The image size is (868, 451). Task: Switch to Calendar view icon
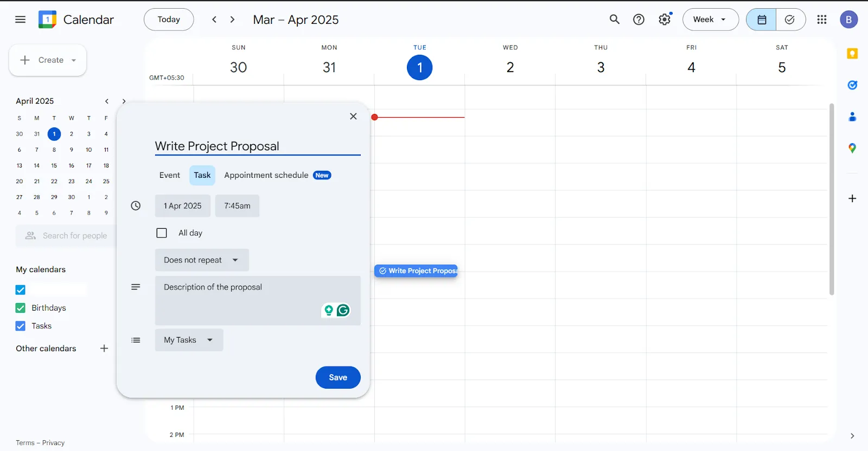pos(761,20)
